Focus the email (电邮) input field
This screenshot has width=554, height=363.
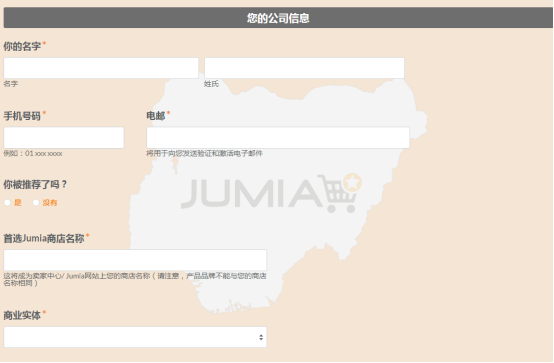pos(278,137)
